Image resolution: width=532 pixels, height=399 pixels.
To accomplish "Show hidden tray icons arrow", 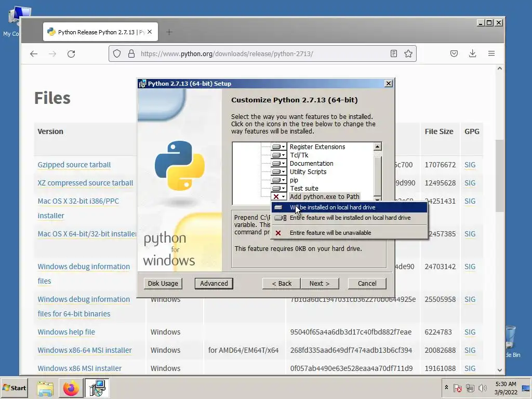I will click(x=446, y=388).
